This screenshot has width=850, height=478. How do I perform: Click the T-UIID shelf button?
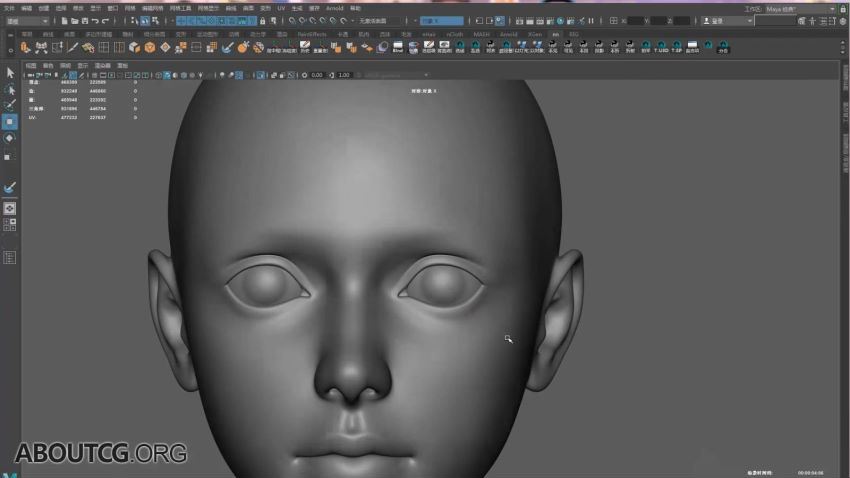click(660, 46)
